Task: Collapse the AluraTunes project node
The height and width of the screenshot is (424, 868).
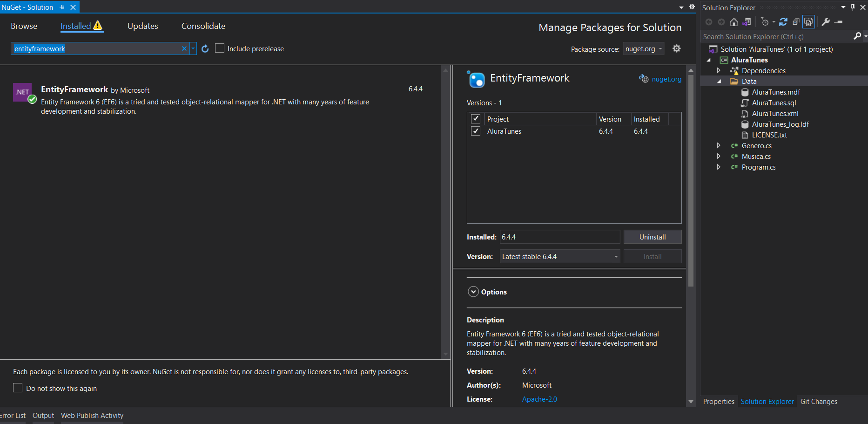Action: pyautogui.click(x=709, y=60)
